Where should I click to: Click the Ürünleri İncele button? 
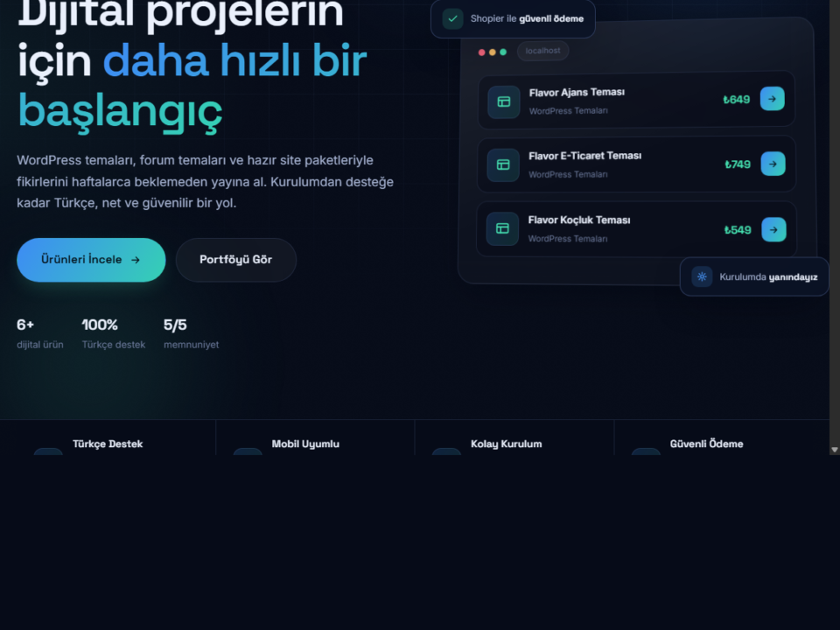pyautogui.click(x=91, y=260)
